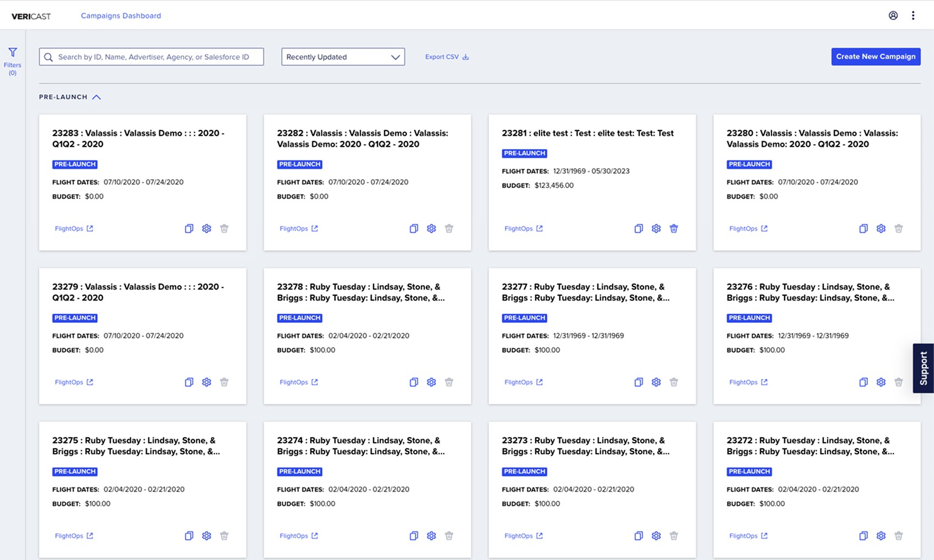Open settings gear for campaign 23277
The height and width of the screenshot is (560, 934).
[656, 382]
